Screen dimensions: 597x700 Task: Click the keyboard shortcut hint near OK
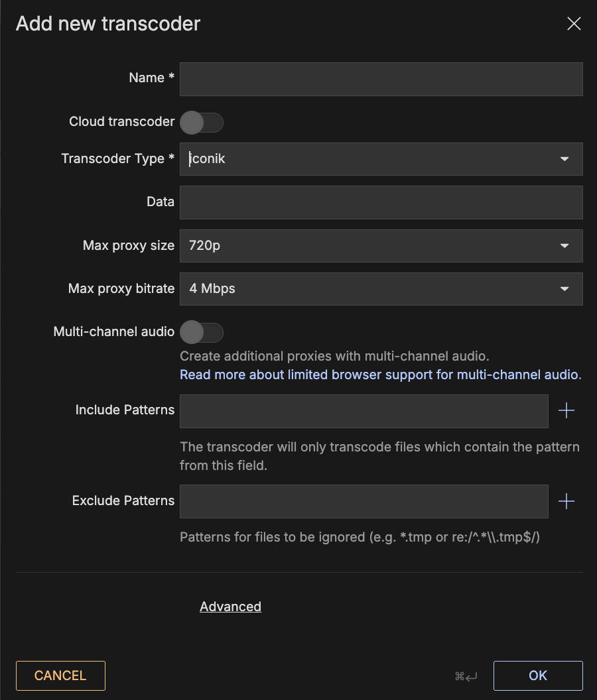point(466,676)
